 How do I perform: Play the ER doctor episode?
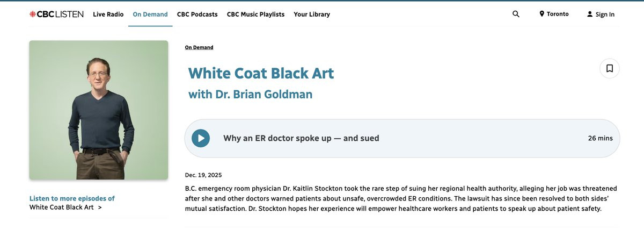pos(201,138)
